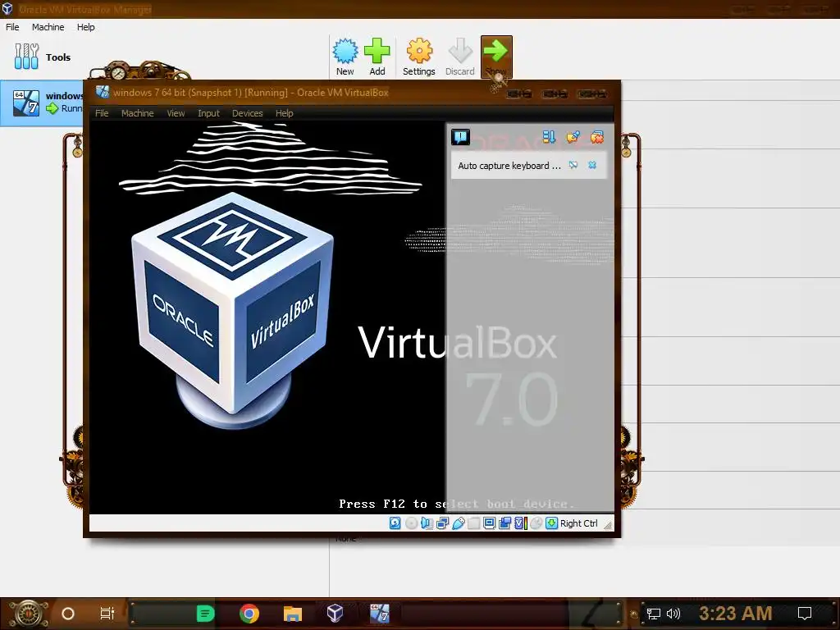
Task: Click the VM window resize grip corner
Action: click(608, 526)
